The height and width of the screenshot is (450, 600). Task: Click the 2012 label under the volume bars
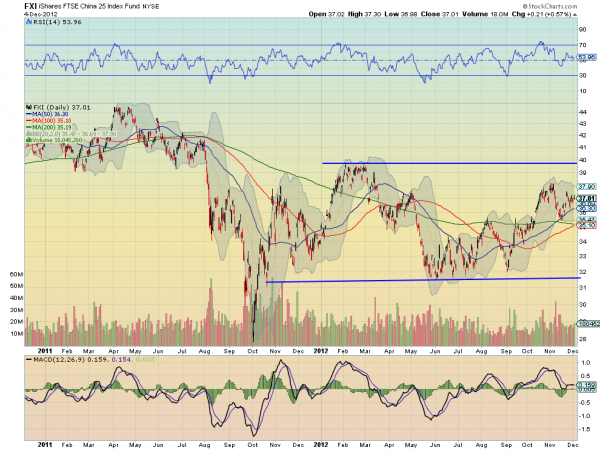click(x=321, y=351)
